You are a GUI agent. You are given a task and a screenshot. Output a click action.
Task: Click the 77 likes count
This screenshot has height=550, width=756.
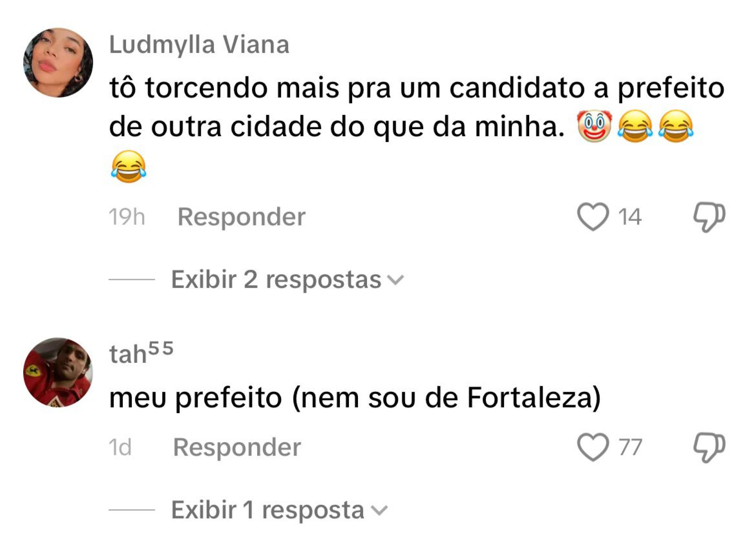630,447
